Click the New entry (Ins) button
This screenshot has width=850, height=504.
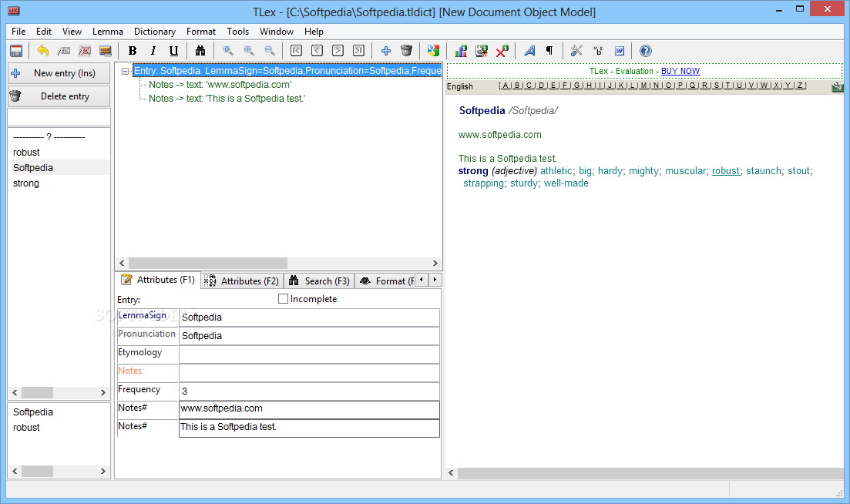coord(59,73)
